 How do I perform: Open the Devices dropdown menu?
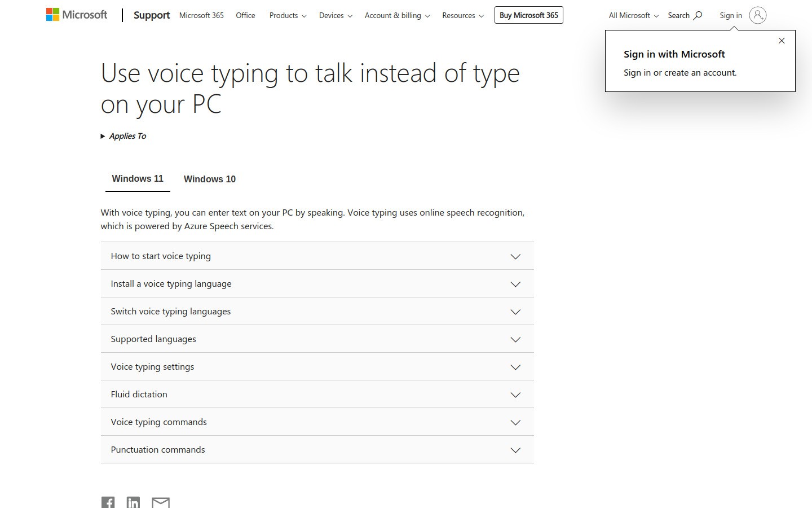[x=336, y=15]
